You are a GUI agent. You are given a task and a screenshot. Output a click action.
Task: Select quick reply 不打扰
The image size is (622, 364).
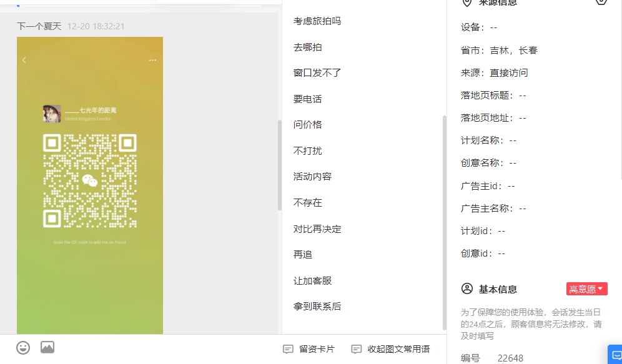[x=307, y=151]
